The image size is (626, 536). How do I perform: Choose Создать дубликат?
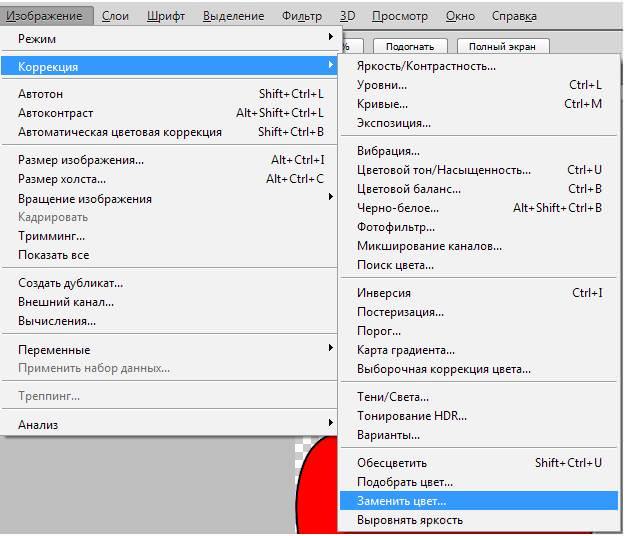[170, 283]
